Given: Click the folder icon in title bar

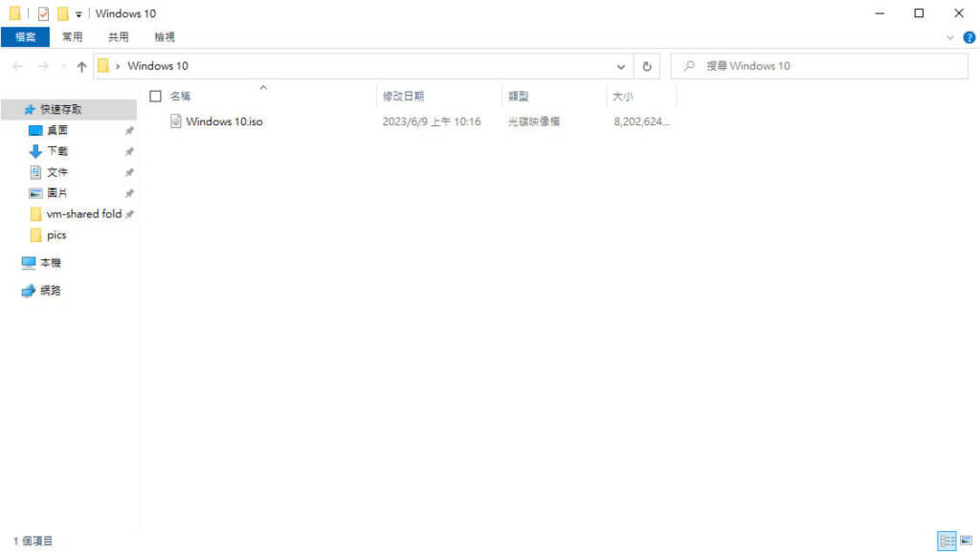Looking at the screenshot, I should (x=15, y=13).
